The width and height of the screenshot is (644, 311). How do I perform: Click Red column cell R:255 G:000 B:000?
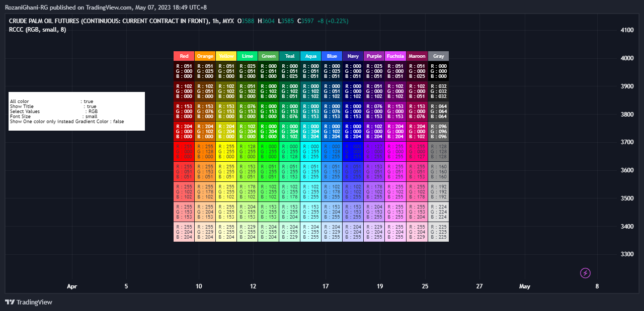184,151
